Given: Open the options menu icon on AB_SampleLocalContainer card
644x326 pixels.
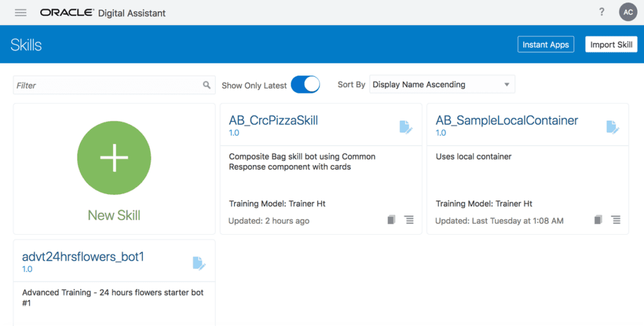Looking at the screenshot, I should point(616,220).
